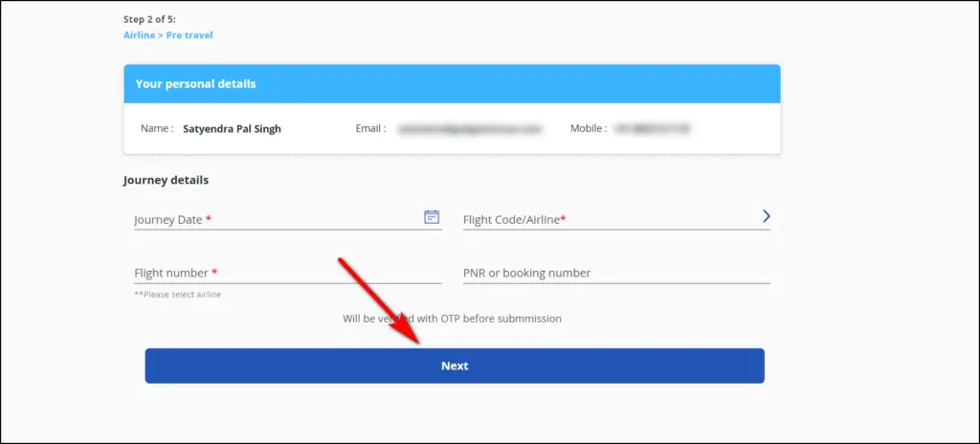Click the OTP verification notice text

pos(452,319)
